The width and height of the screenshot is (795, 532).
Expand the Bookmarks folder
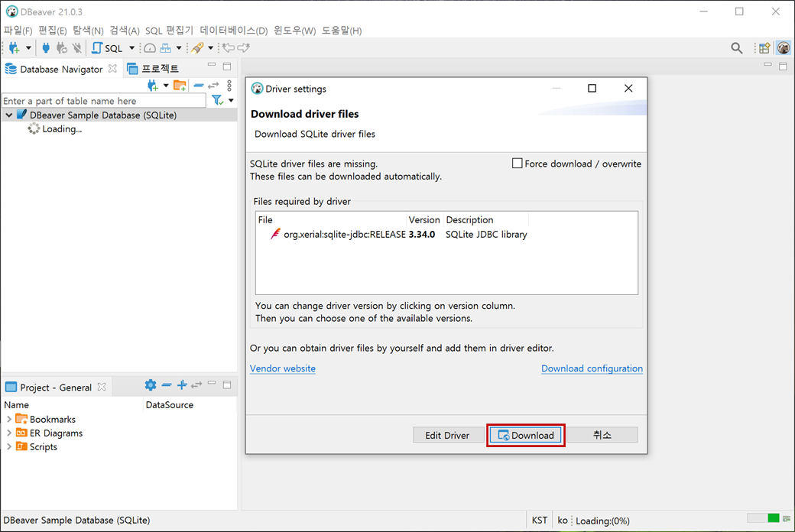9,419
